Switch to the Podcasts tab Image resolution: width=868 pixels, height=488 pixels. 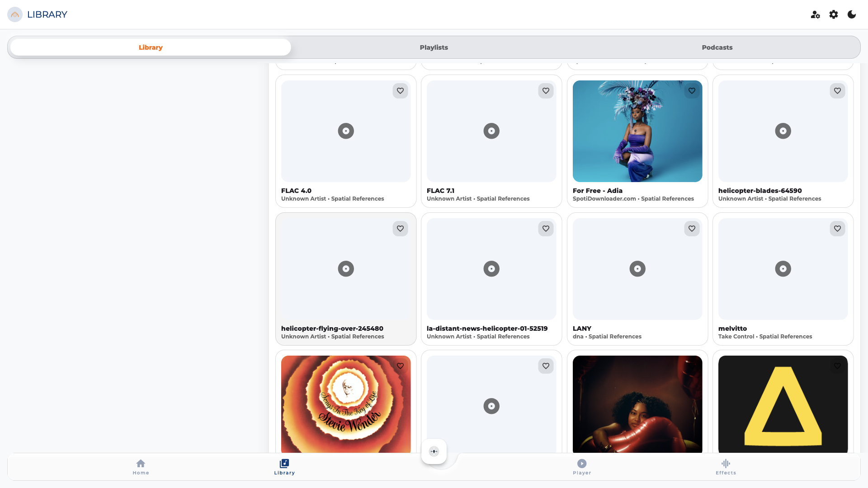[x=717, y=47]
